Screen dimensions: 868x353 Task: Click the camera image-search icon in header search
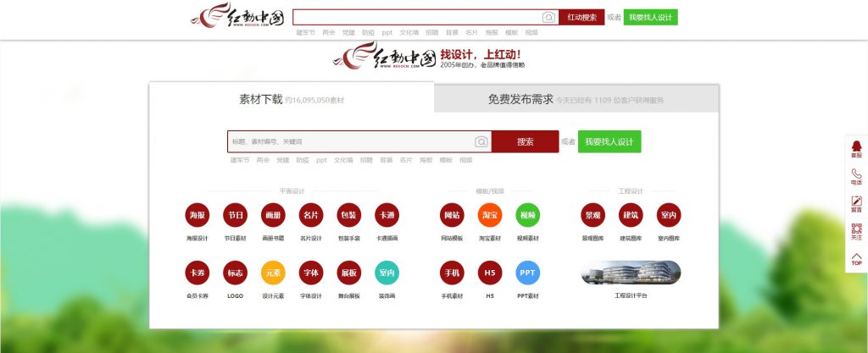548,18
